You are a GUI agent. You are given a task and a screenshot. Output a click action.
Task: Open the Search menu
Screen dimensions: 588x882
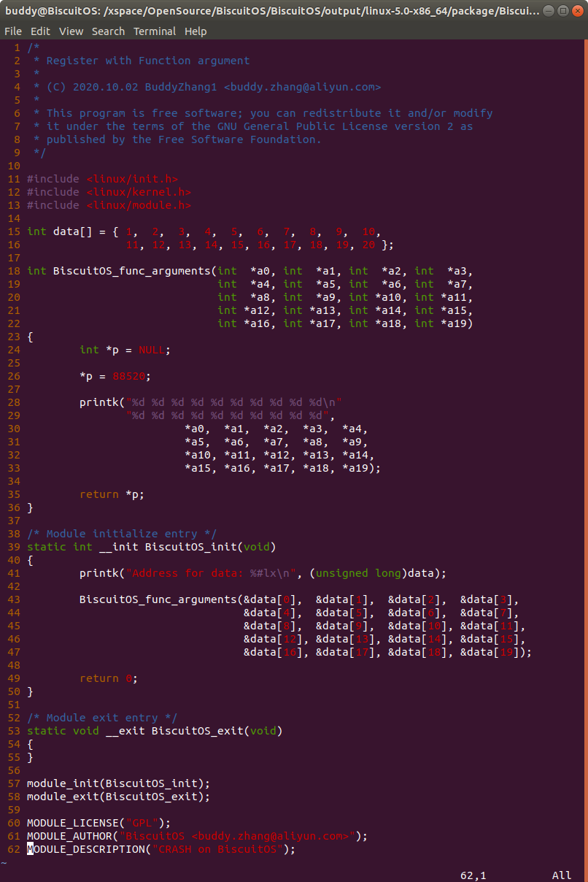click(108, 31)
